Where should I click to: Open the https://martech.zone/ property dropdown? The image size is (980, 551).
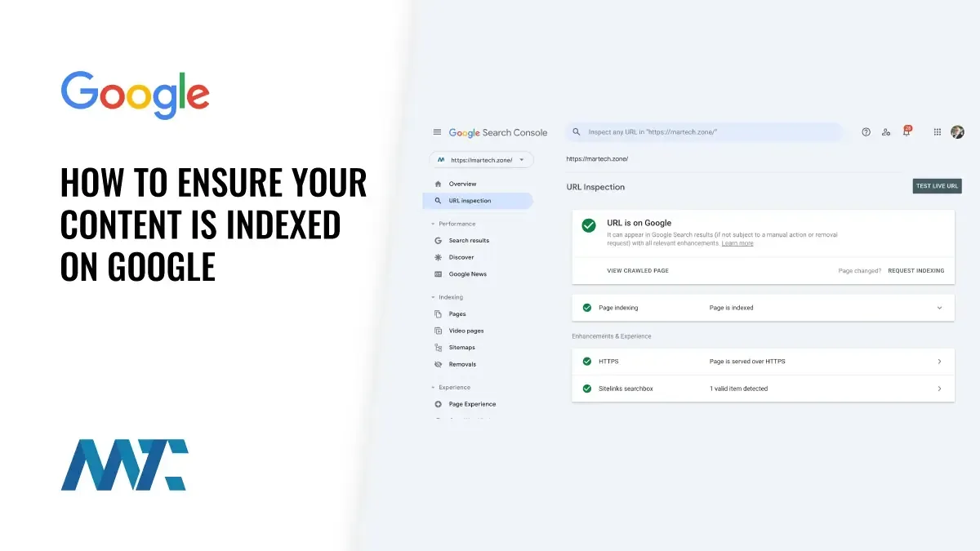481,160
